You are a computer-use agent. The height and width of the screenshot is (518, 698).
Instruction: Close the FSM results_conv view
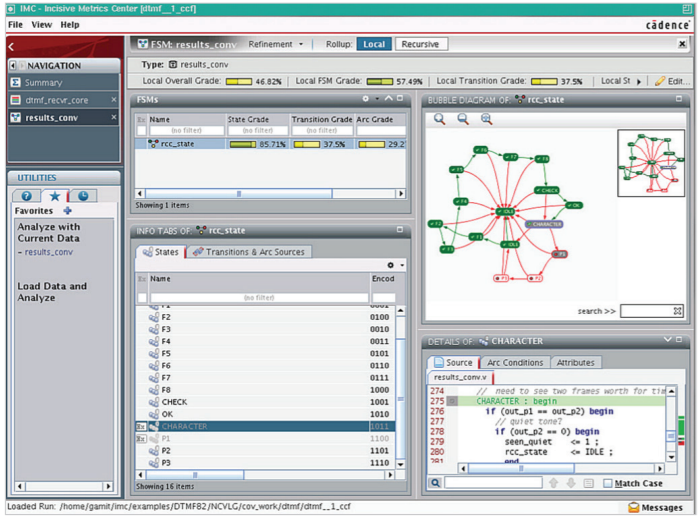point(682,44)
